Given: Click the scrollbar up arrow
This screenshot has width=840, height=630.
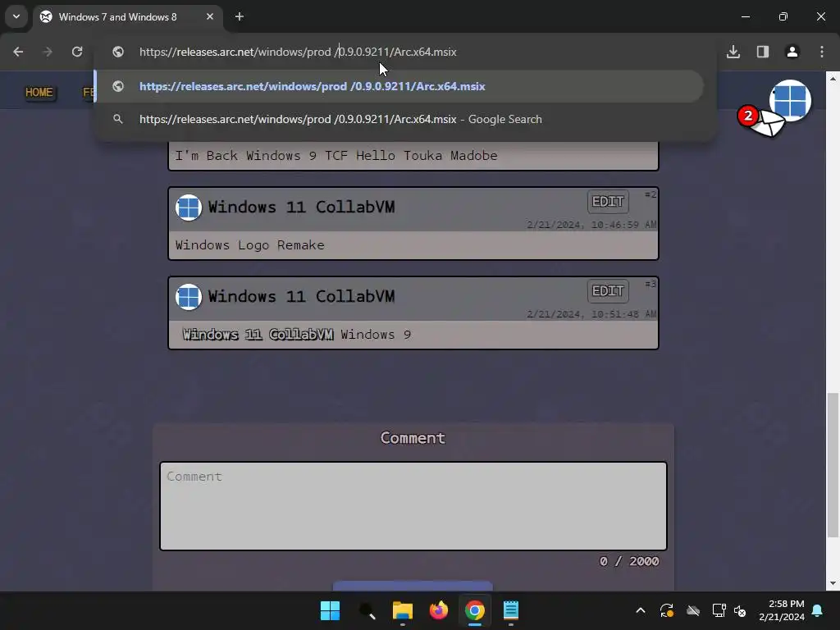Looking at the screenshot, I should tap(833, 78).
